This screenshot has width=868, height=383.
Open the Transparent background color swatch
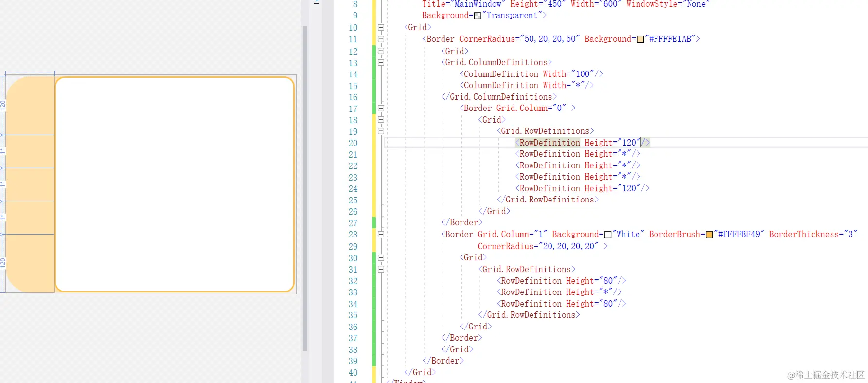(478, 16)
